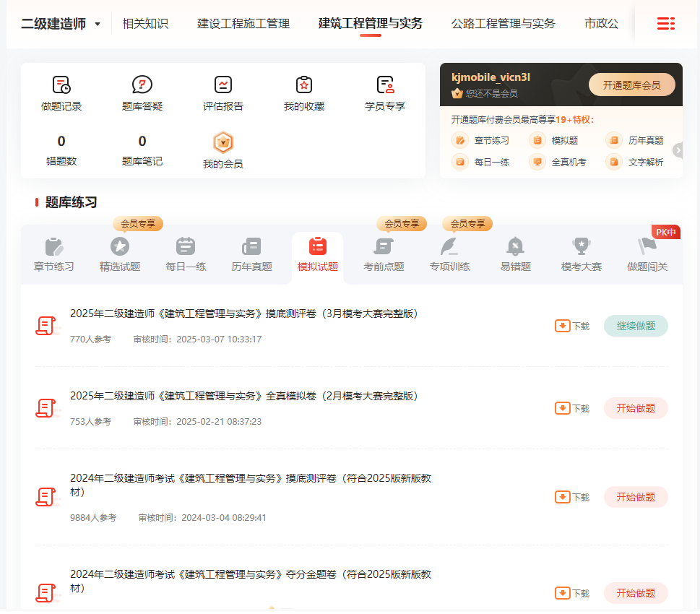The height and width of the screenshot is (614, 700).
Task: Click 开始做题 for 2024 摸底测评卷
Action: point(636,497)
